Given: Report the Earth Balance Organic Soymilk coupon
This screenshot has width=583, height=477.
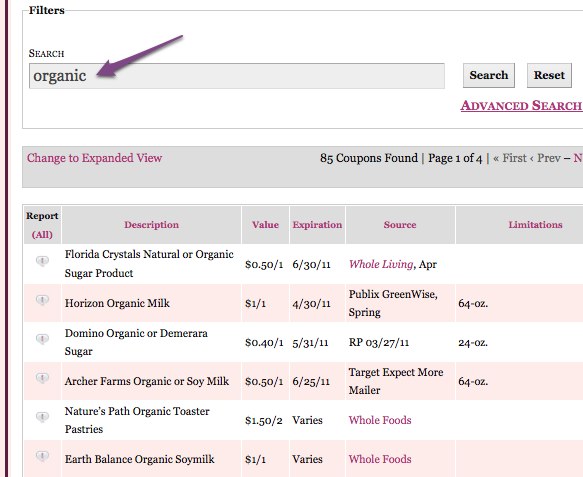Looking at the screenshot, I should (42, 456).
